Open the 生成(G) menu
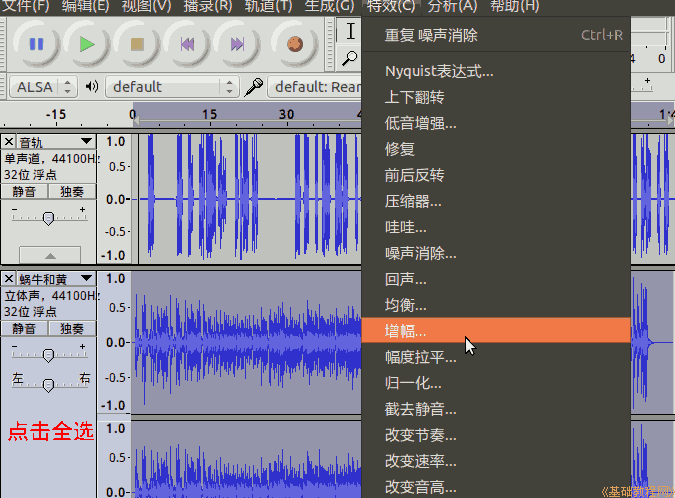 329,6
